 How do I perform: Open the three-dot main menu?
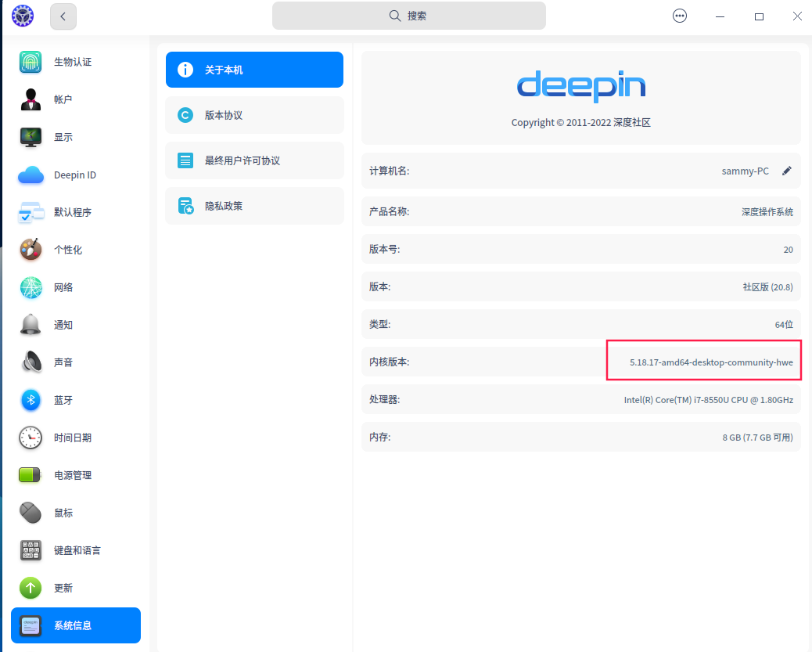tap(680, 16)
